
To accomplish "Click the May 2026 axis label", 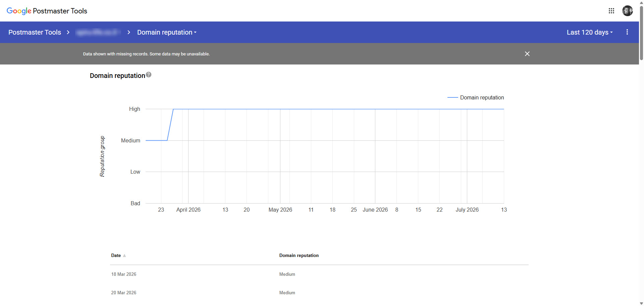I will (x=280, y=210).
